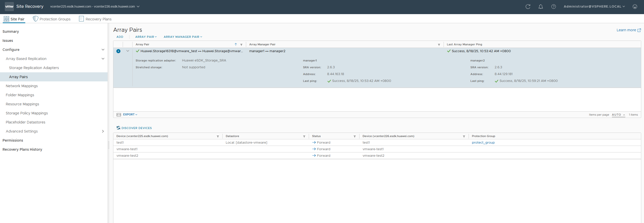Click the feedback smiley icon
The image size is (644, 223).
635,7
